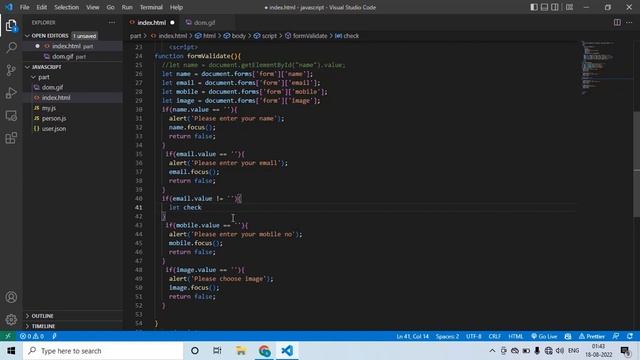
Task: Open the Search view in activity bar
Action: click(11, 48)
